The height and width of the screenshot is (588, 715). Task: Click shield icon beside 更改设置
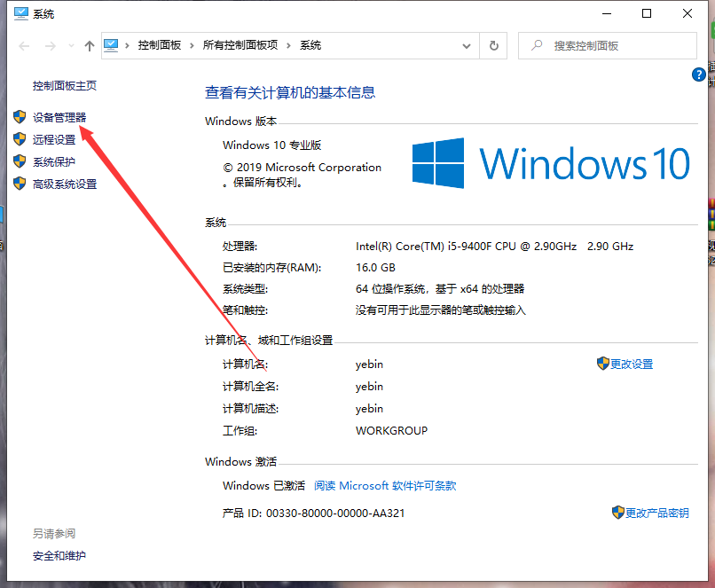coord(603,364)
